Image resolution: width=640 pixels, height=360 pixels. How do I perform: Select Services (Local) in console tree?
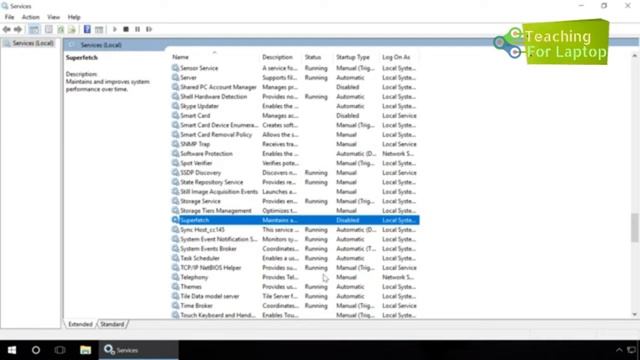pos(29,43)
